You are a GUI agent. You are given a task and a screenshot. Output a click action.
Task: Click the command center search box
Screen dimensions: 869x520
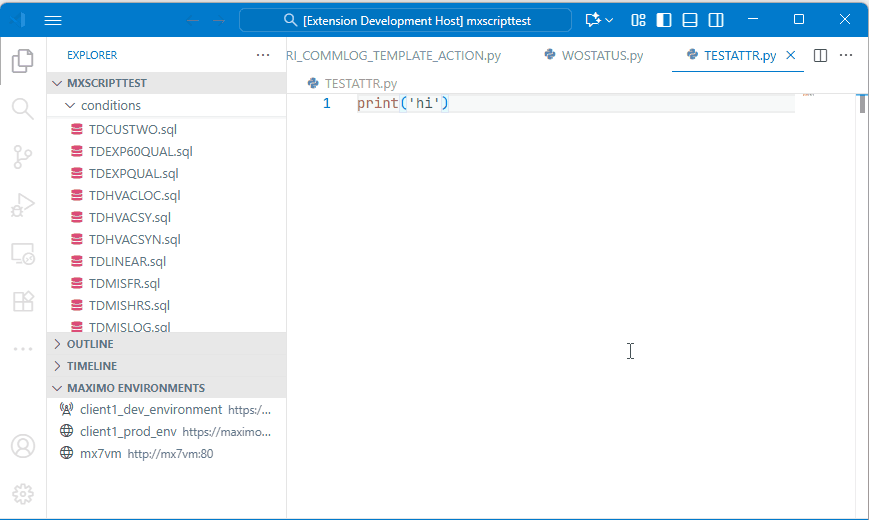[x=406, y=21]
